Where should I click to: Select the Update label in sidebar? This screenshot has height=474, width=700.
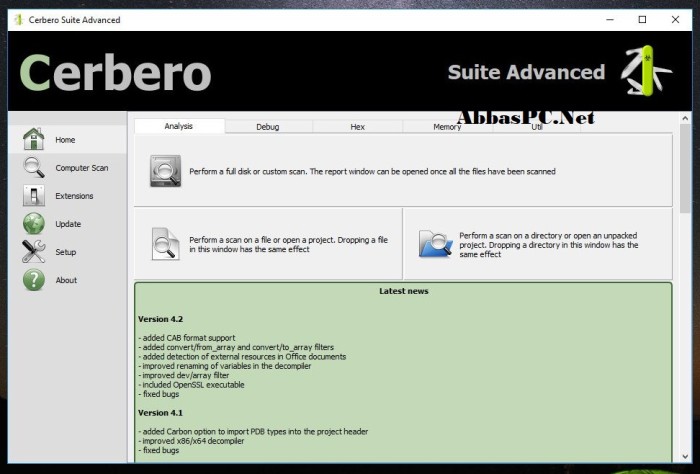(68, 224)
